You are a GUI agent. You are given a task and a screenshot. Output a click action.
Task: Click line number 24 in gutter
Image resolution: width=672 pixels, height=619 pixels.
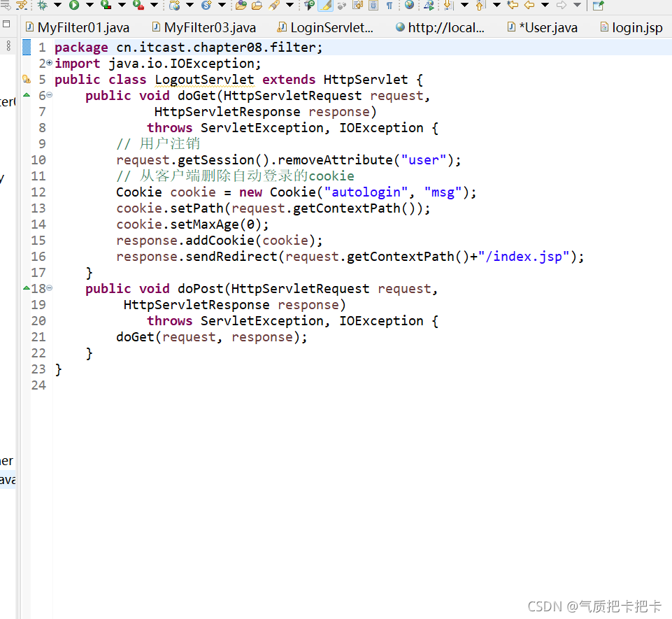point(38,385)
